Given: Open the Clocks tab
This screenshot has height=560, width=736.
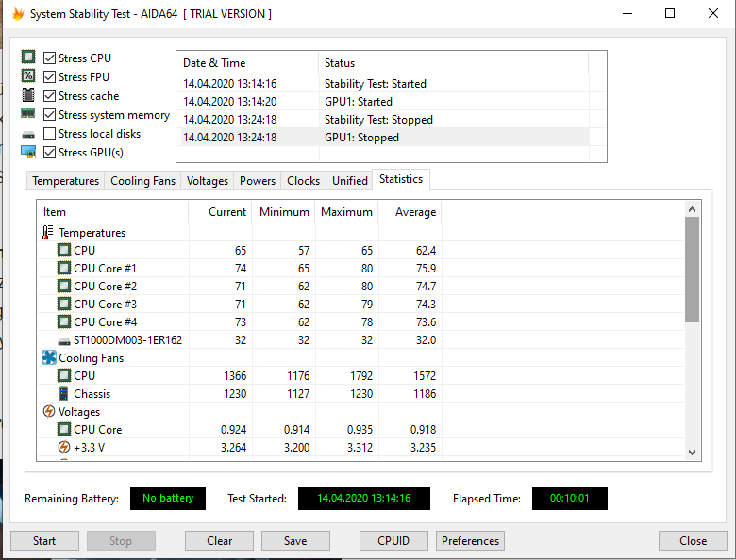Looking at the screenshot, I should pyautogui.click(x=303, y=181).
